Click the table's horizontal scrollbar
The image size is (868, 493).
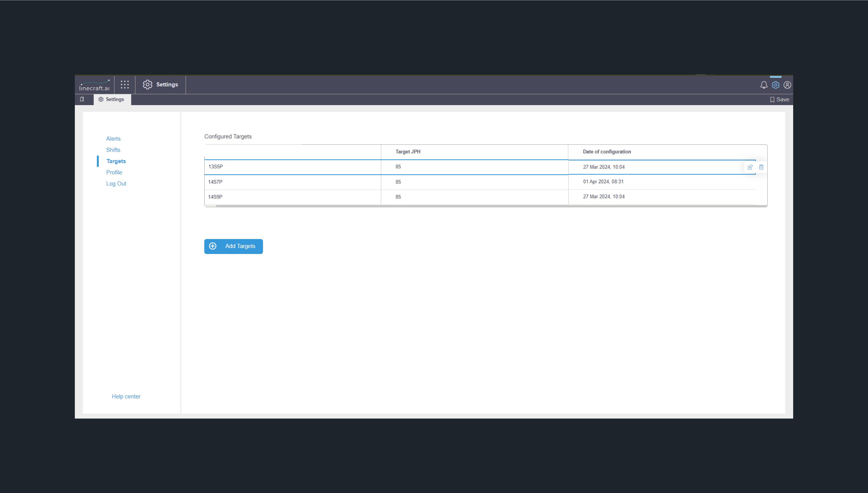click(x=491, y=206)
